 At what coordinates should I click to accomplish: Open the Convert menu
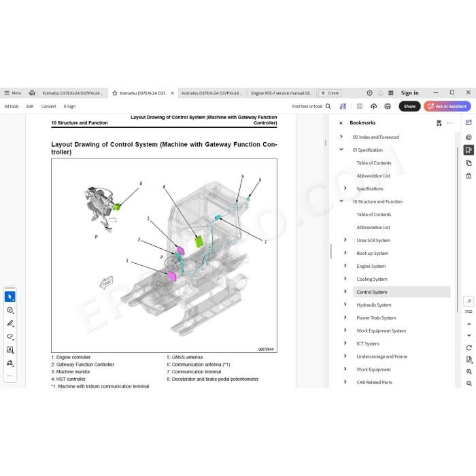pyautogui.click(x=48, y=106)
